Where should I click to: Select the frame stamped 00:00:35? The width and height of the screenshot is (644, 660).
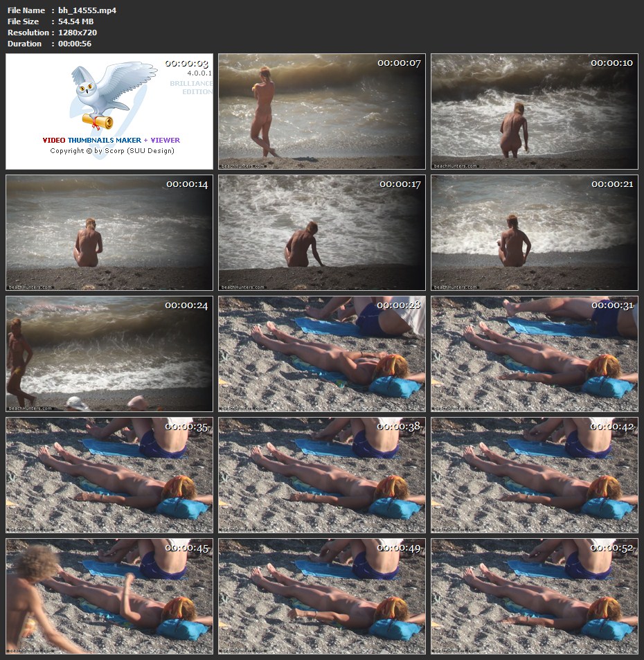[x=109, y=475]
